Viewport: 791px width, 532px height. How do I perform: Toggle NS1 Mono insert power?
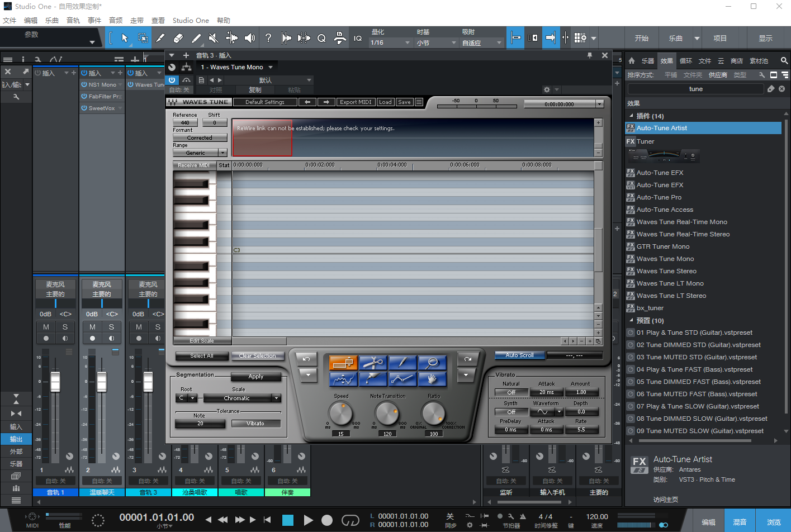[x=84, y=85]
